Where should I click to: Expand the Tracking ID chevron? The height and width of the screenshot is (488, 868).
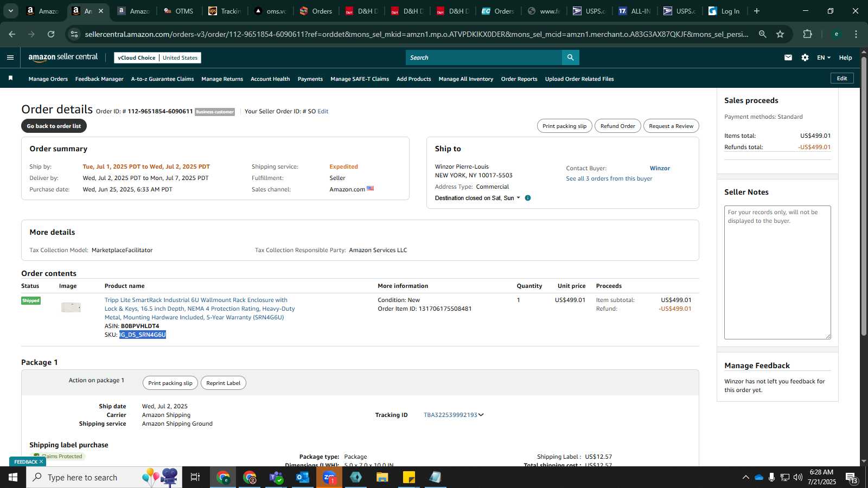pos(481,415)
